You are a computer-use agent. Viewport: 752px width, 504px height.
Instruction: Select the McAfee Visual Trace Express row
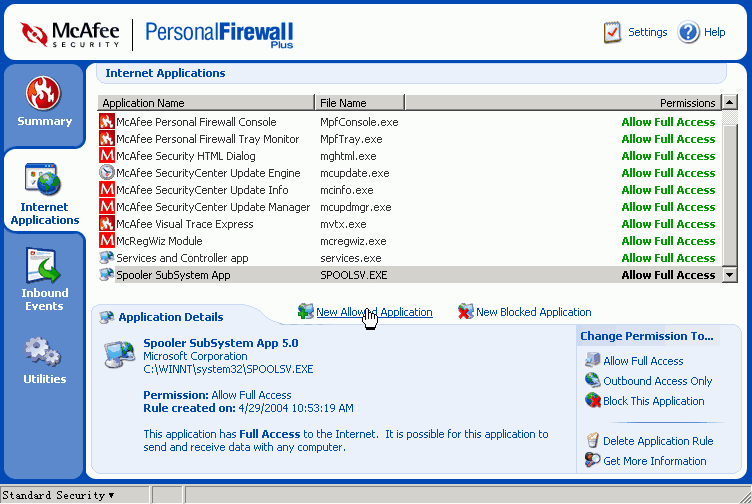pyautogui.click(x=186, y=224)
